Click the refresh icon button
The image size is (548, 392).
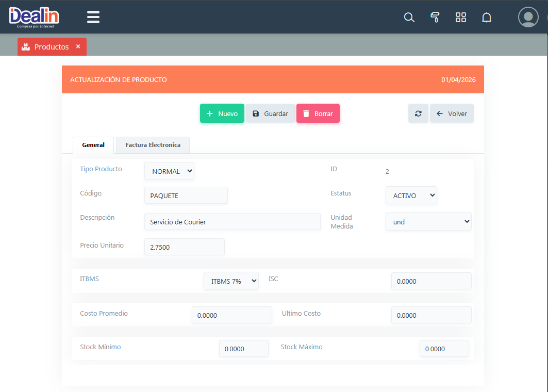coord(418,113)
